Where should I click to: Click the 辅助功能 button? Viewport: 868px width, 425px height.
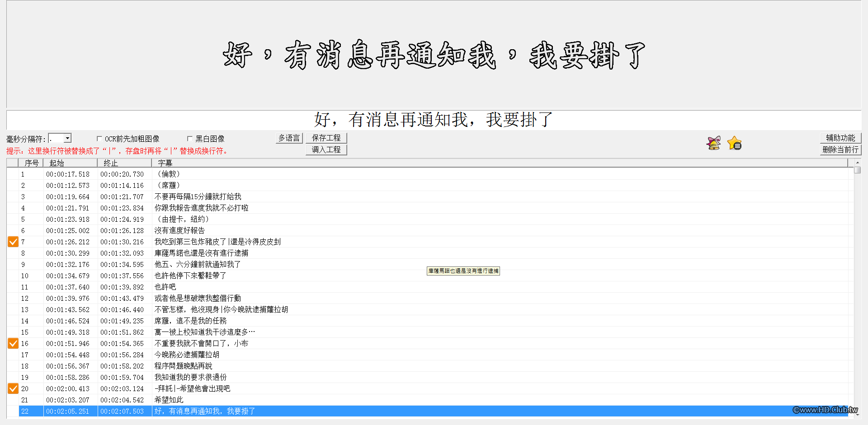pyautogui.click(x=840, y=138)
